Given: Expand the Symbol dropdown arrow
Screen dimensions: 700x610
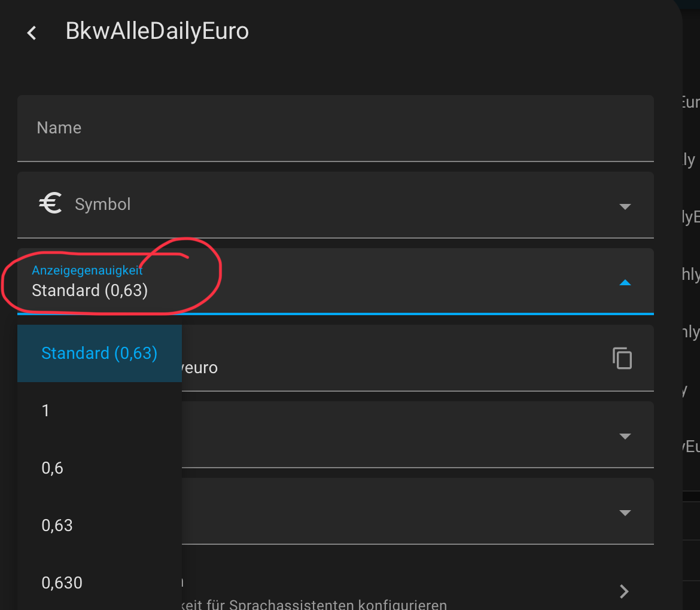Looking at the screenshot, I should pyautogui.click(x=625, y=206).
